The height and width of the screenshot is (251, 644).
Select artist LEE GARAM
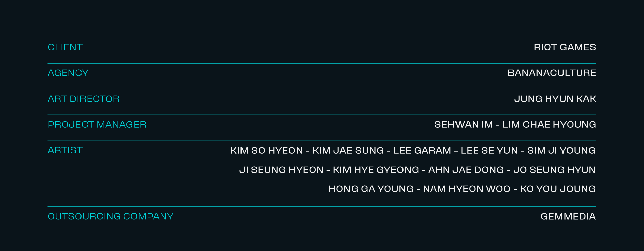click(x=422, y=151)
